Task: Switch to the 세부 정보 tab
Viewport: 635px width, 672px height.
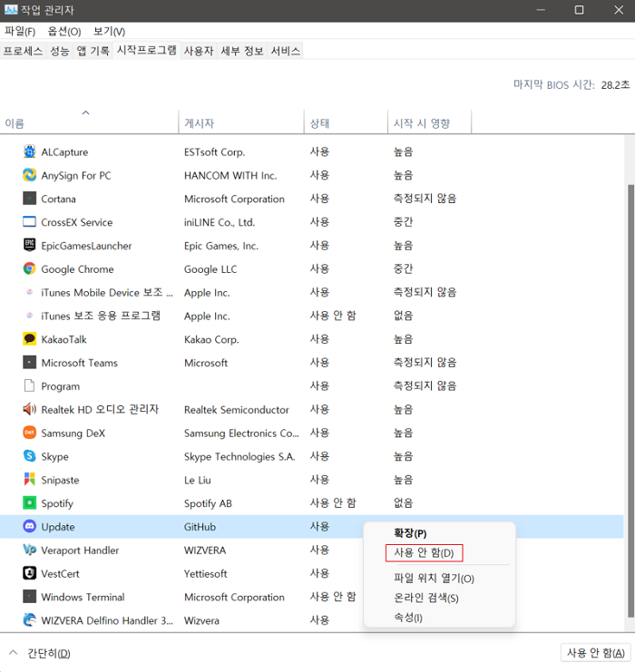Action: point(242,51)
